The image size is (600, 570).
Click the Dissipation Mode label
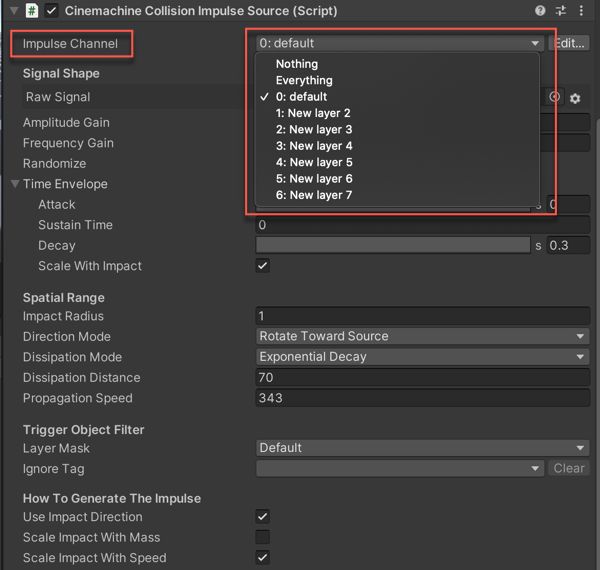coord(72,357)
